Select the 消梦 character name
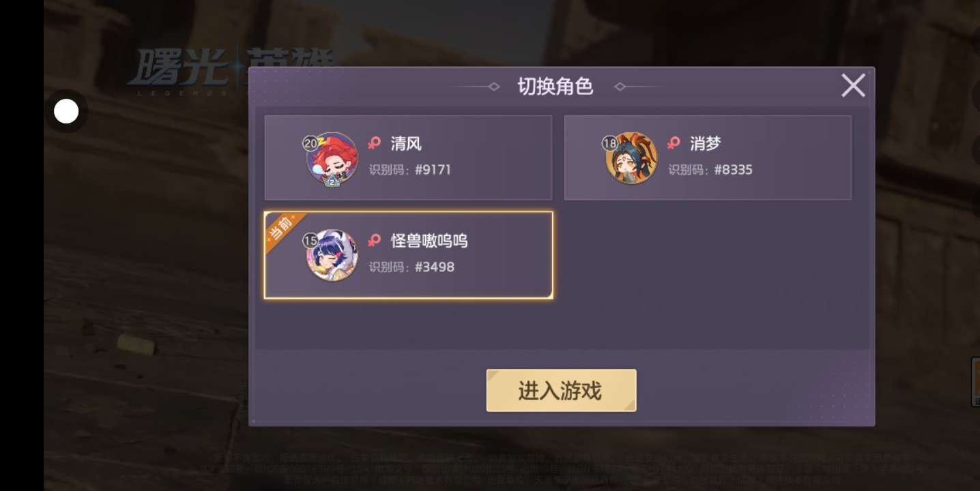This screenshot has width=980, height=491. 705,143
